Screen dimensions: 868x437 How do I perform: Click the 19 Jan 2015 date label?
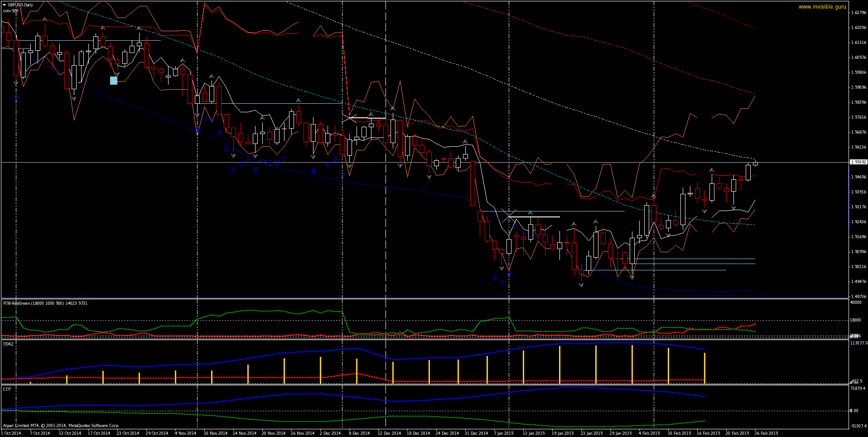(563, 433)
